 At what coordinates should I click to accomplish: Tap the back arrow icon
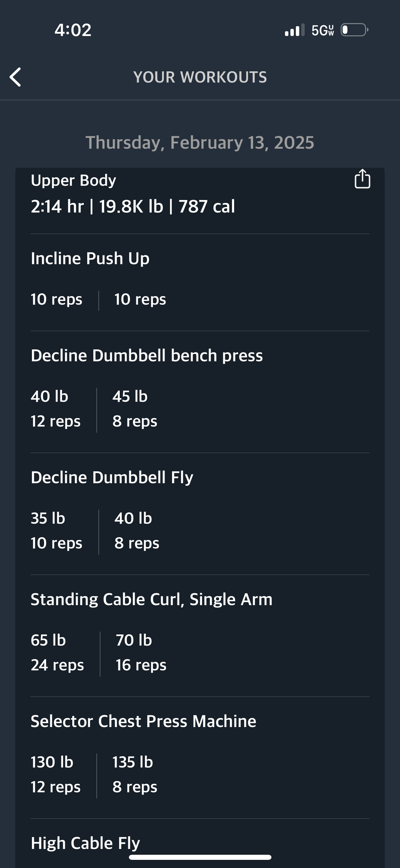point(15,77)
